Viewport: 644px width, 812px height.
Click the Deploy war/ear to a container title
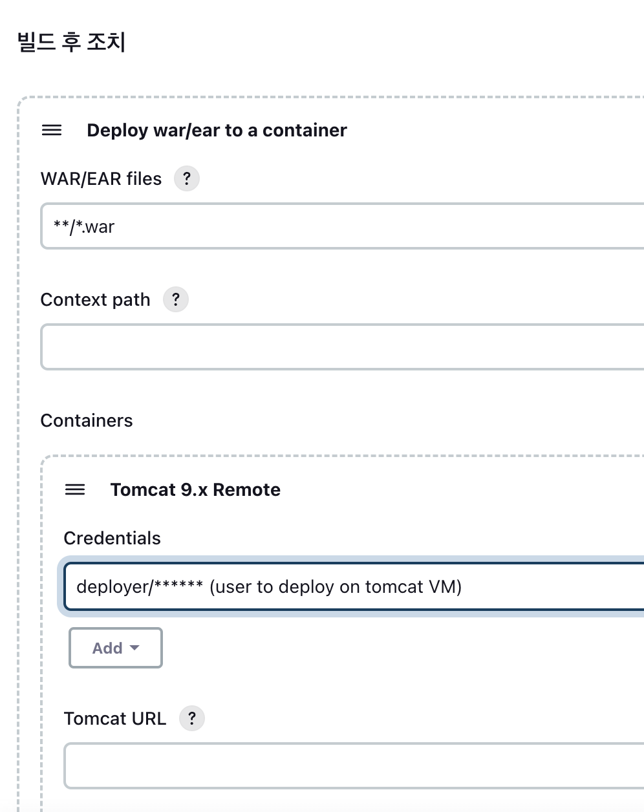click(217, 131)
